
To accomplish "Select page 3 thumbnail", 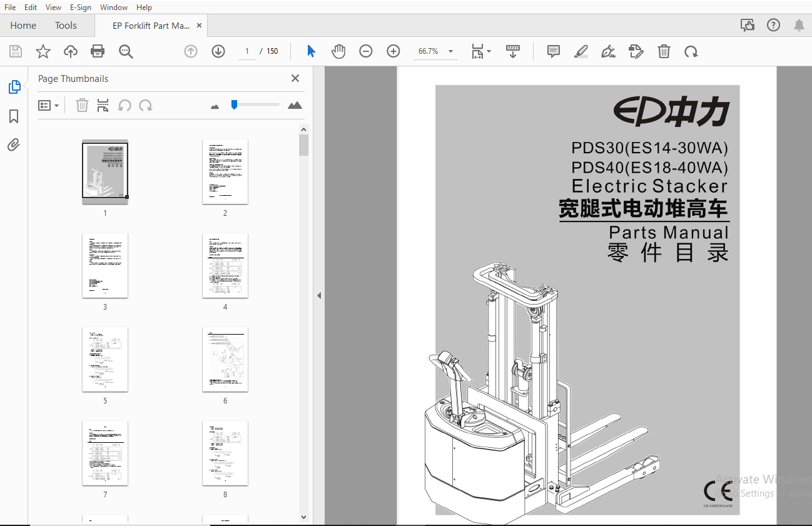I will (105, 265).
